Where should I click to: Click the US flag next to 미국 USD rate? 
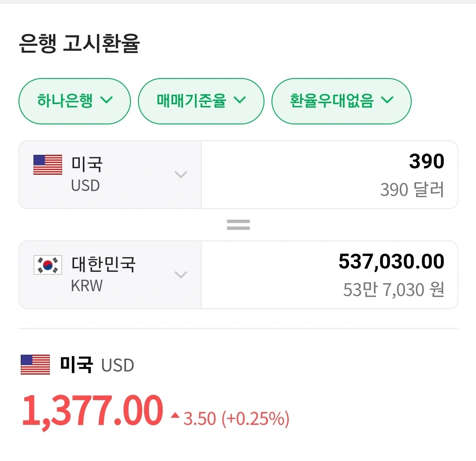[35, 365]
